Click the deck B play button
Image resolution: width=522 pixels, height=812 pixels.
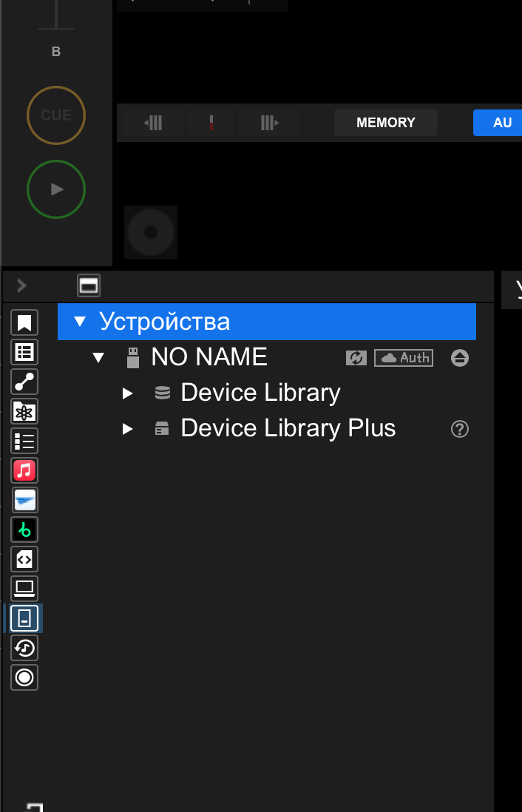[56, 189]
